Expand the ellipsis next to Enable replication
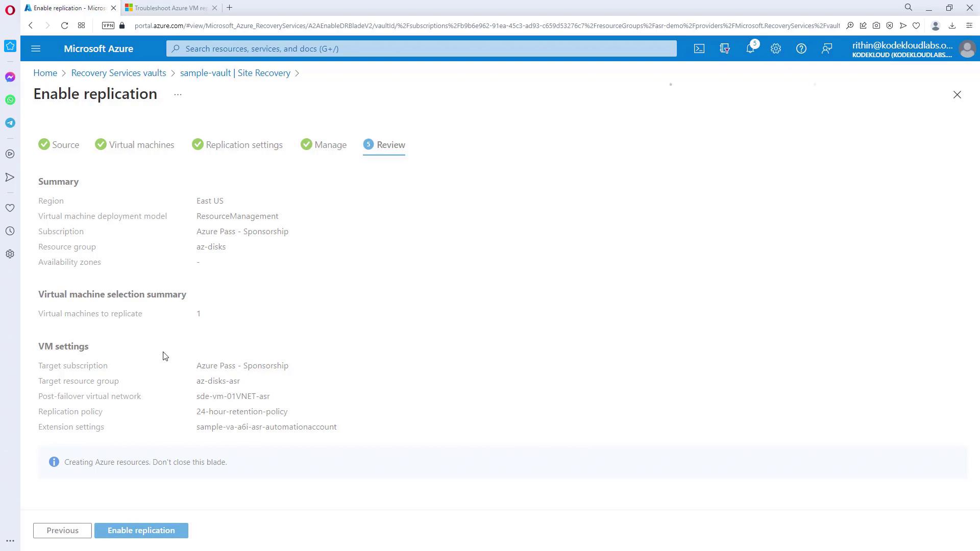980x551 pixels. tap(178, 94)
